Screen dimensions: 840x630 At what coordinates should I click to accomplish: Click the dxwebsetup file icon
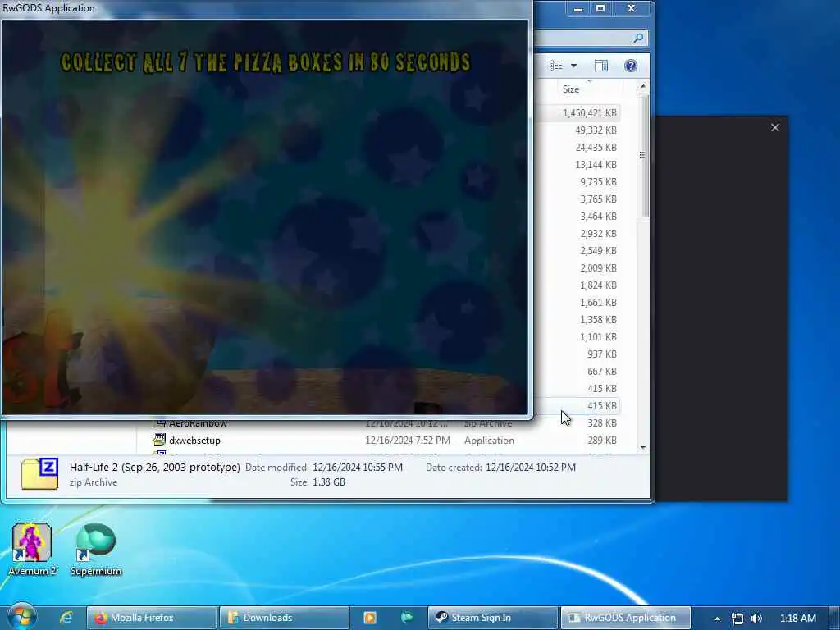click(x=159, y=441)
